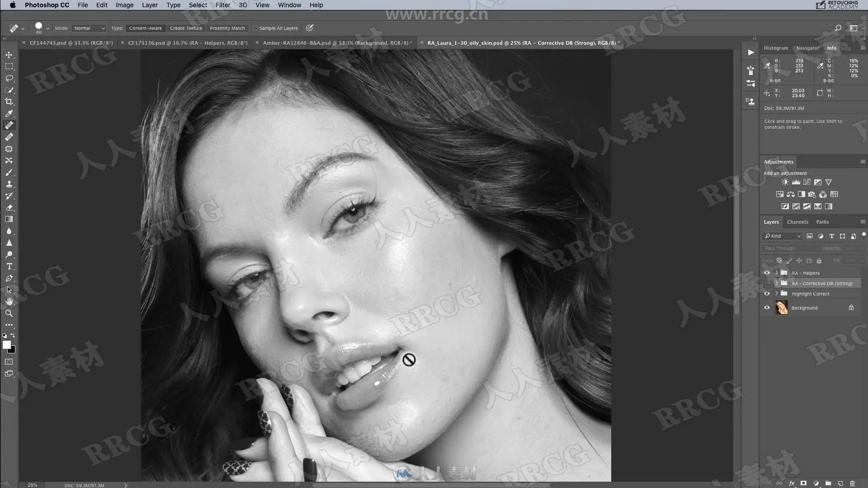Expand the RA - Helpers group
This screenshot has width=868, height=488.
pyautogui.click(x=777, y=273)
